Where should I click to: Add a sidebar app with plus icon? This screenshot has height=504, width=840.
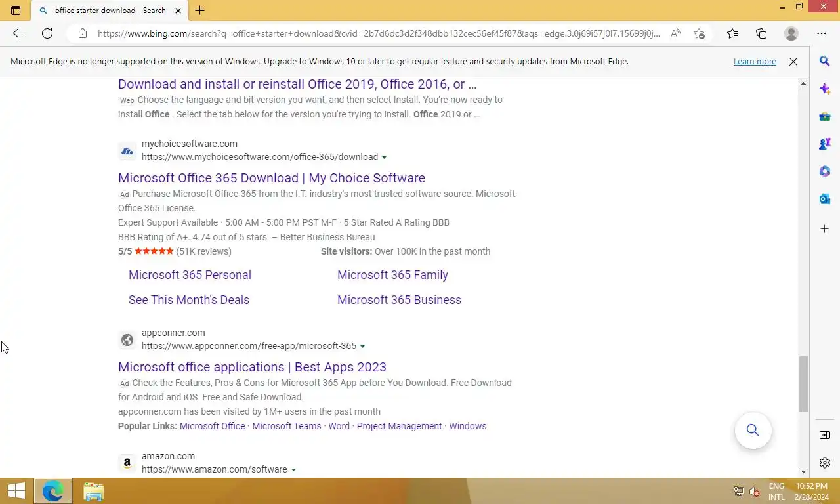pos(825,229)
